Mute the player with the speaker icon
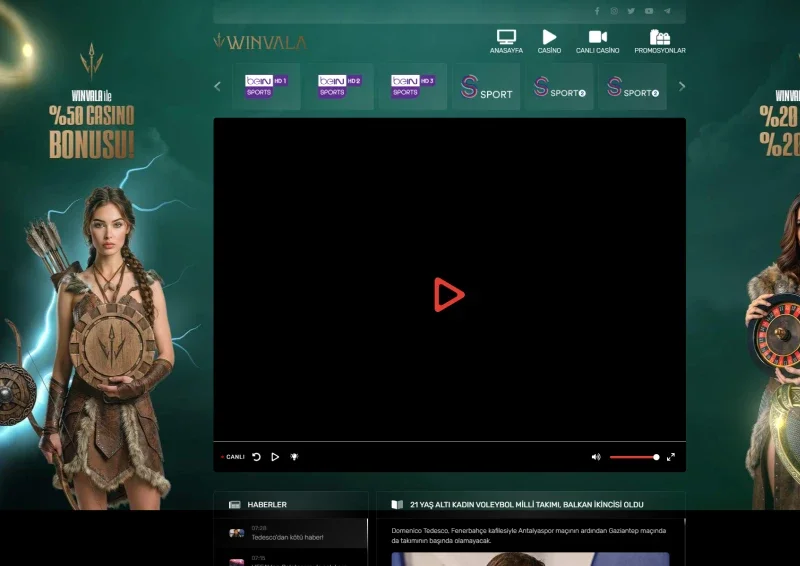 (x=596, y=457)
